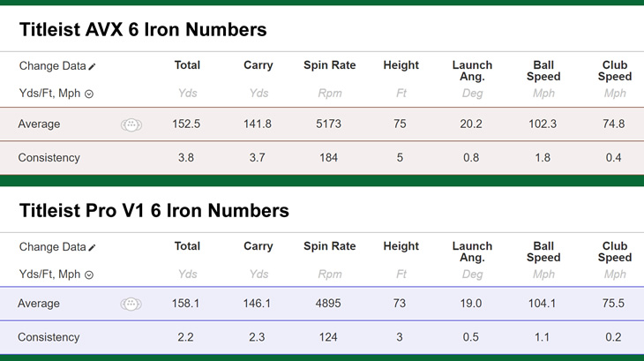This screenshot has width=644, height=361.
Task: Click AVX average launch angle 20.2
Action: coord(471,124)
